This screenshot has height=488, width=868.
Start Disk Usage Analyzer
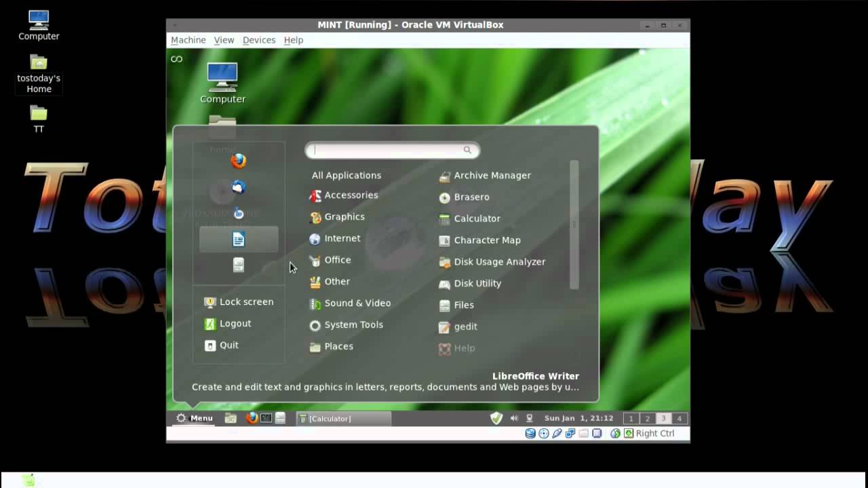492,262
